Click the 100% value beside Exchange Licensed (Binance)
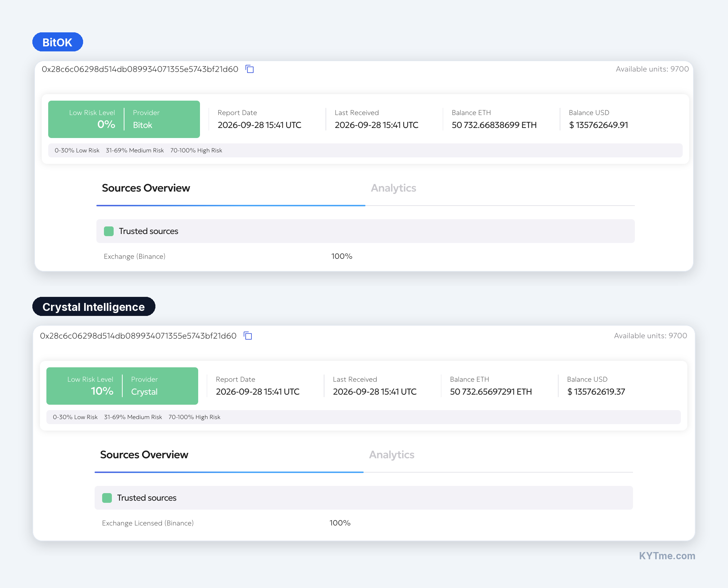 coord(340,523)
